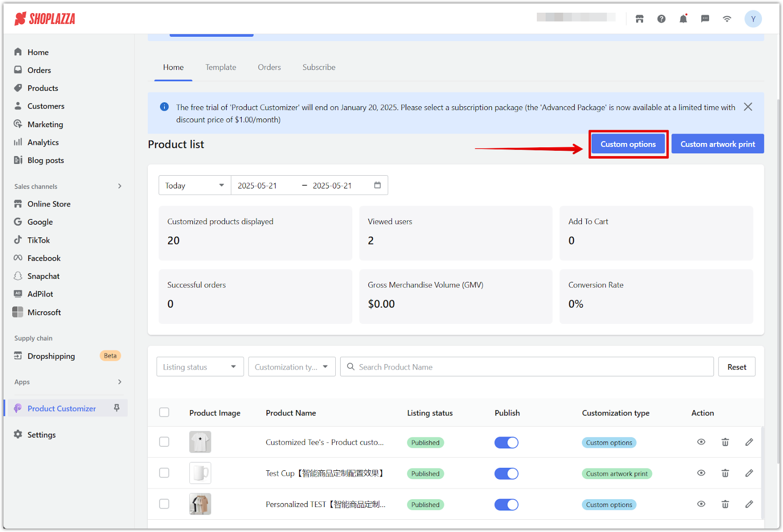Expand Sales channels chevron

(x=119, y=186)
